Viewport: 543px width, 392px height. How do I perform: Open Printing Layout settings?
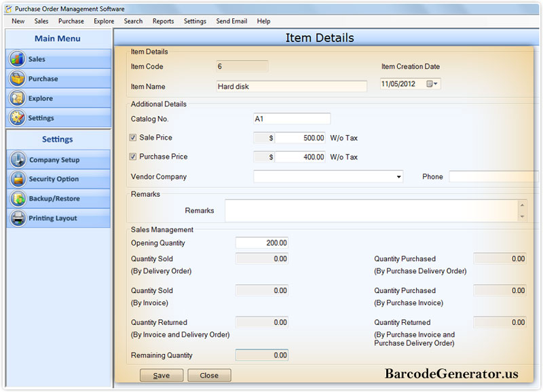click(x=58, y=218)
